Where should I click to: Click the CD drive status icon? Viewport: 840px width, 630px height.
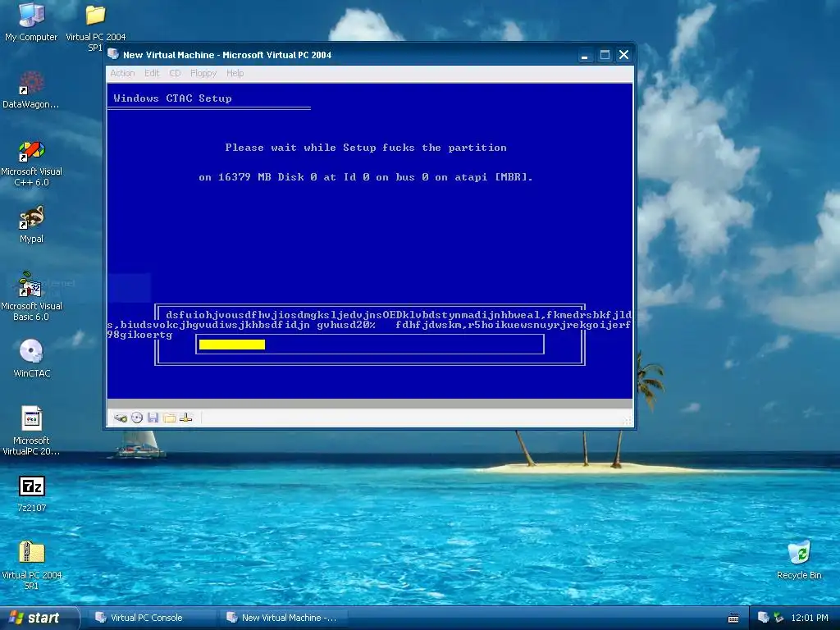(x=137, y=418)
